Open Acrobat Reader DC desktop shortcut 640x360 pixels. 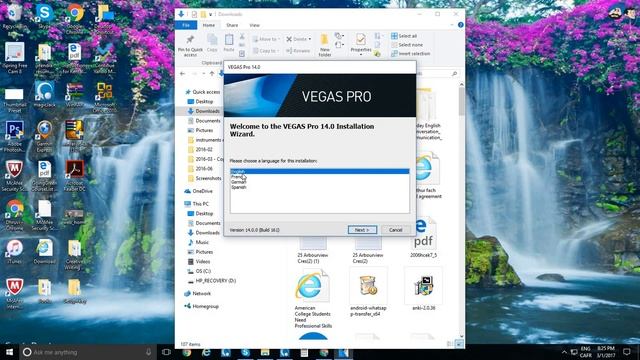tap(74, 176)
